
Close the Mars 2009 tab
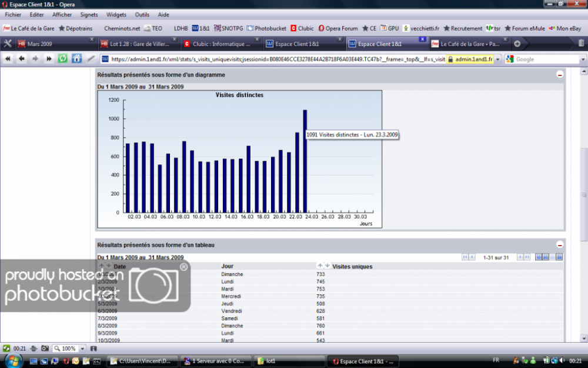[x=92, y=39]
